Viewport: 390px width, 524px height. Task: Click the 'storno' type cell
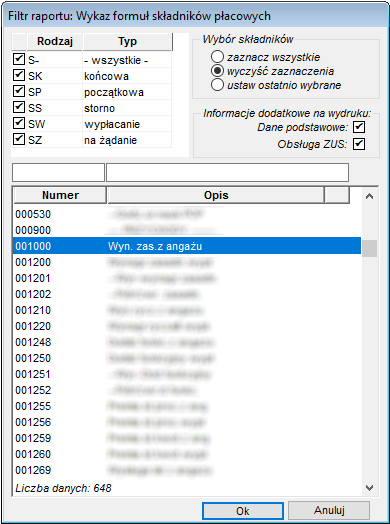[x=127, y=108]
